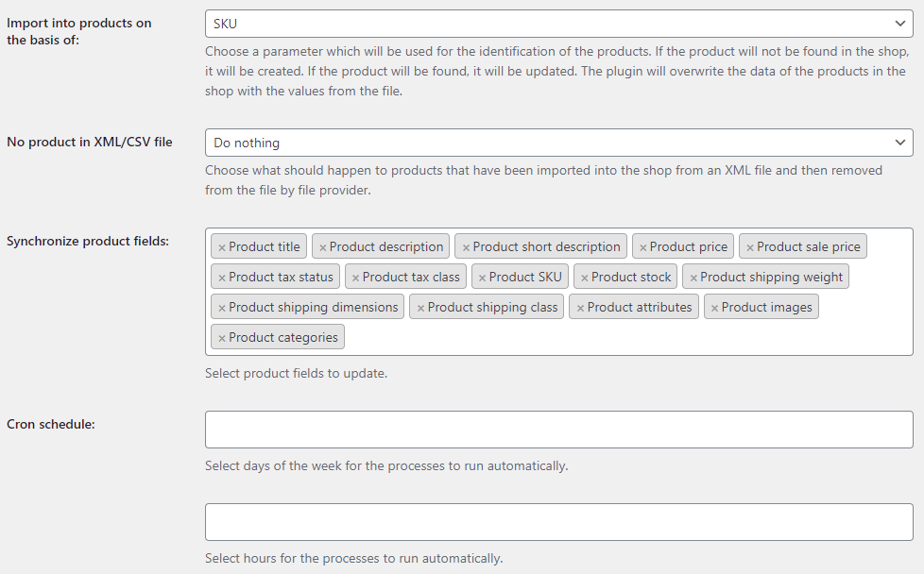Remove the Product SKU tag

pyautogui.click(x=482, y=278)
